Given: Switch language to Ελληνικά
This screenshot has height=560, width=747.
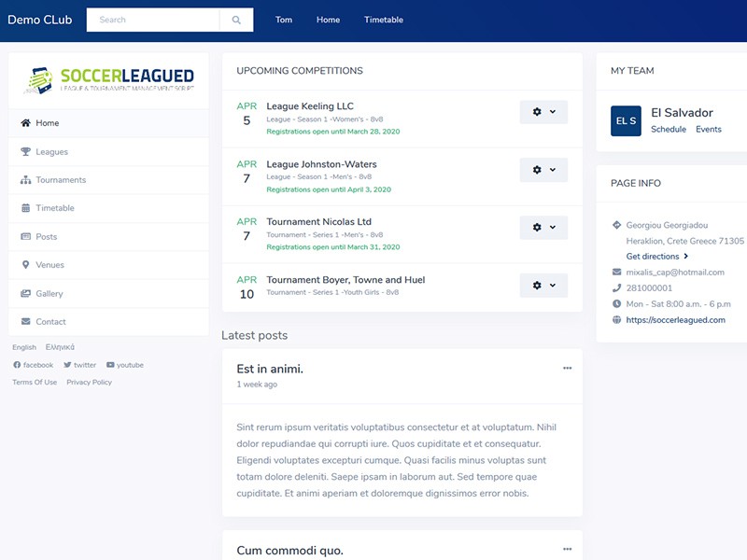Looking at the screenshot, I should point(60,347).
